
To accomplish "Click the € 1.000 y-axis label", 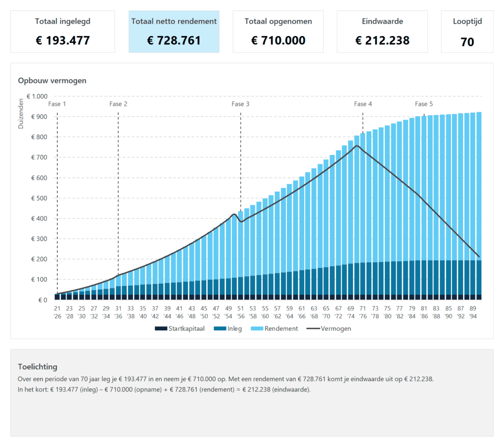I will (x=37, y=96).
